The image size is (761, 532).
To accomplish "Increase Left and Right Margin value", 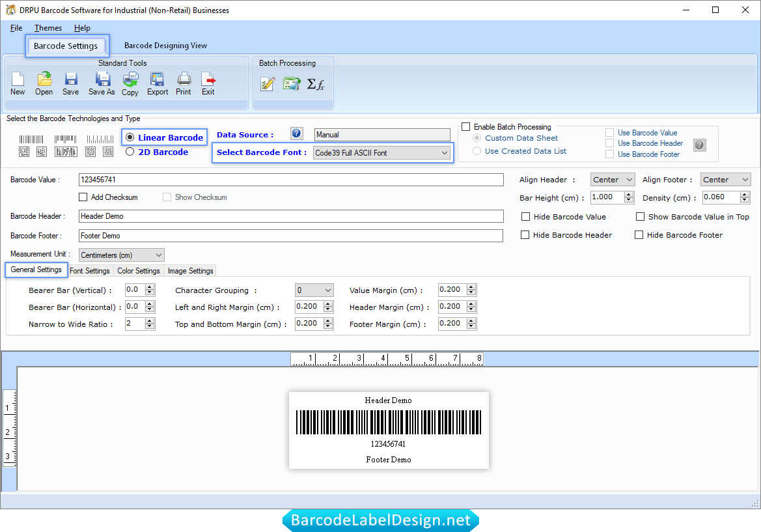I will point(329,304).
